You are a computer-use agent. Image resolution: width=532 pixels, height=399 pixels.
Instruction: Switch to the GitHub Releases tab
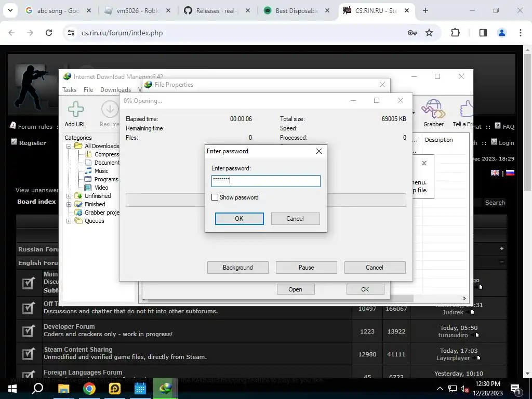(x=217, y=11)
